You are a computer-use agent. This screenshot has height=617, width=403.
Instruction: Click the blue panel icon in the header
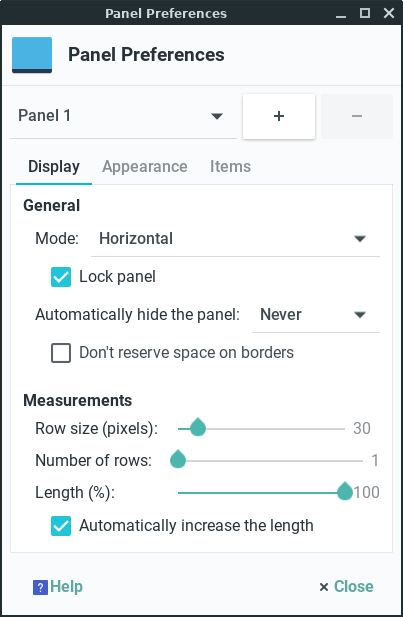(x=32, y=55)
